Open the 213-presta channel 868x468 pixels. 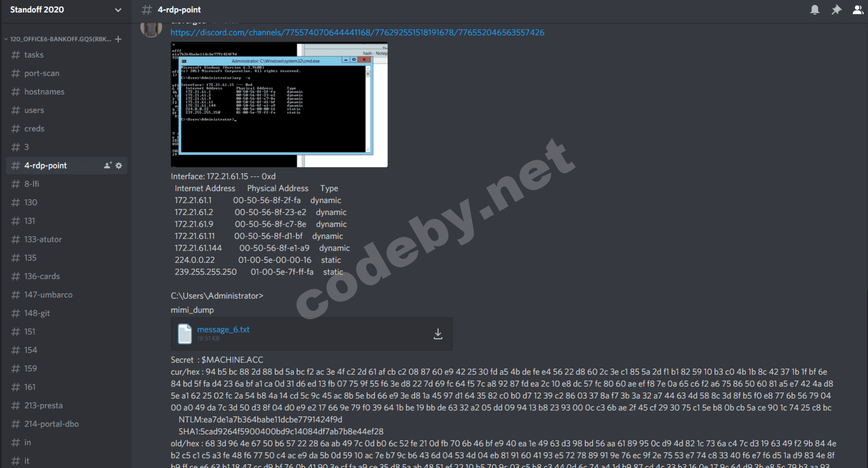pos(66,406)
